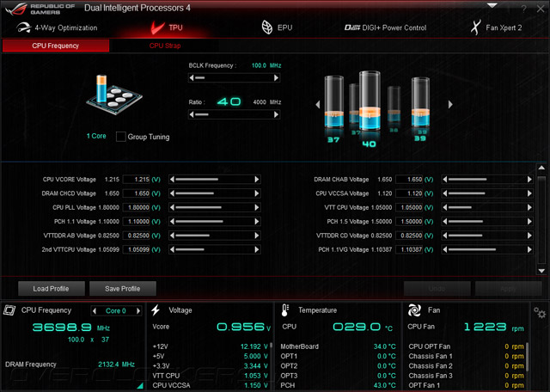Decrease BCLK Frequency with left arrow
Screen dimensions: 550x392
click(191, 77)
